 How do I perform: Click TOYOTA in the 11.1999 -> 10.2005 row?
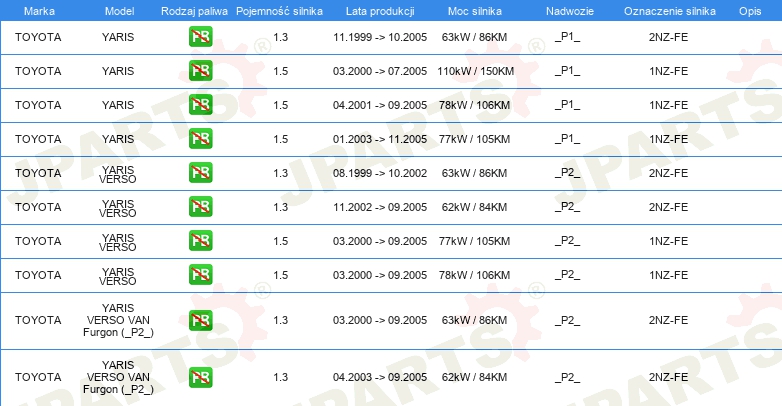[x=38, y=37]
